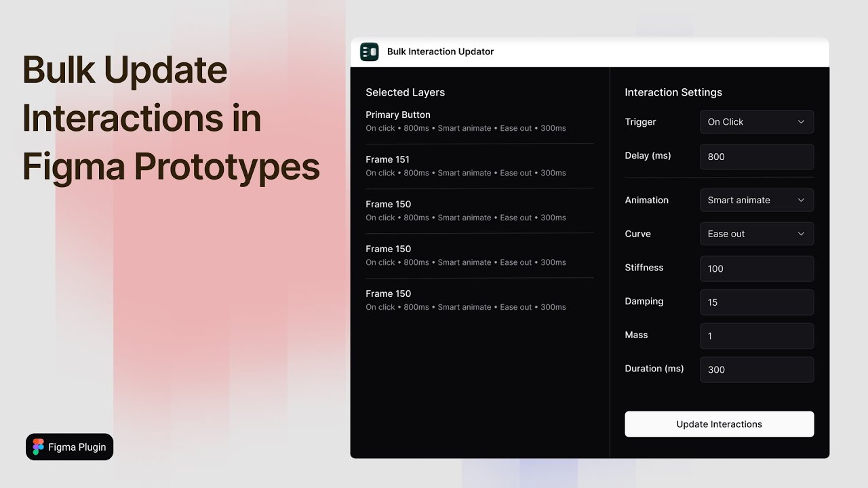Click the Duration (ms) input showing 300
Screen dimensions: 868x488
(757, 369)
